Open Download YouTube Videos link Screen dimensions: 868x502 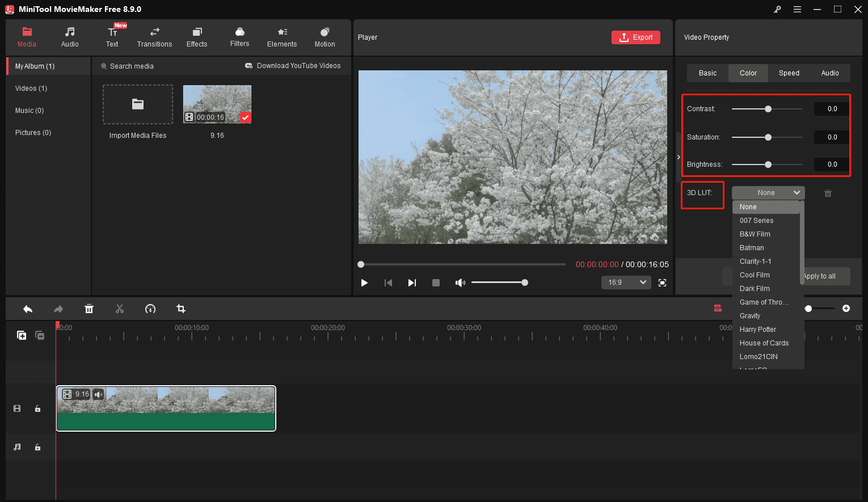click(293, 66)
